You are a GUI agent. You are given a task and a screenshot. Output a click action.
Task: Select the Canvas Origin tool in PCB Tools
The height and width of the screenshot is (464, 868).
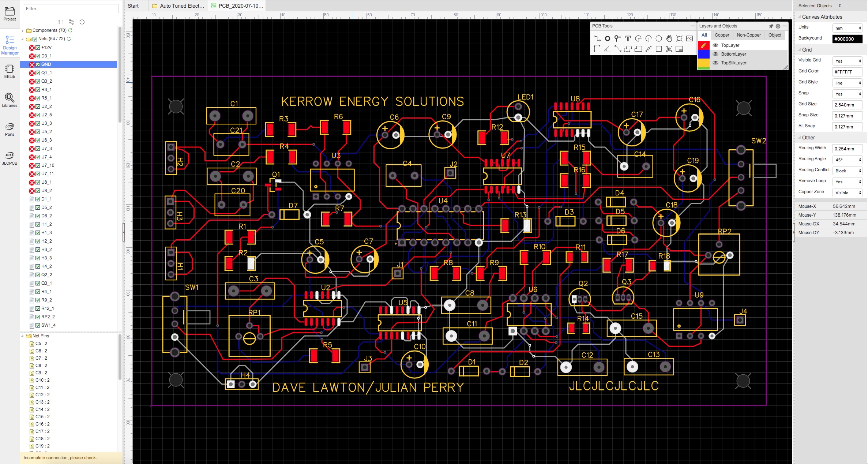coord(597,49)
